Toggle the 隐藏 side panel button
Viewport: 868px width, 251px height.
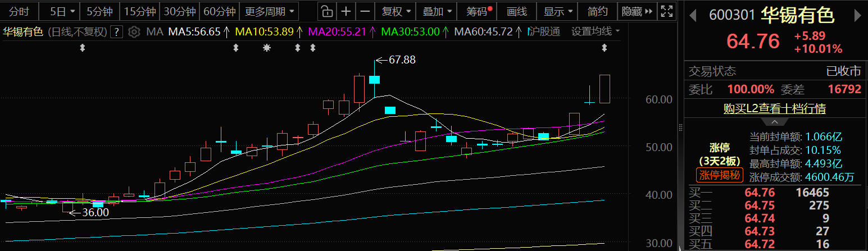click(x=637, y=11)
